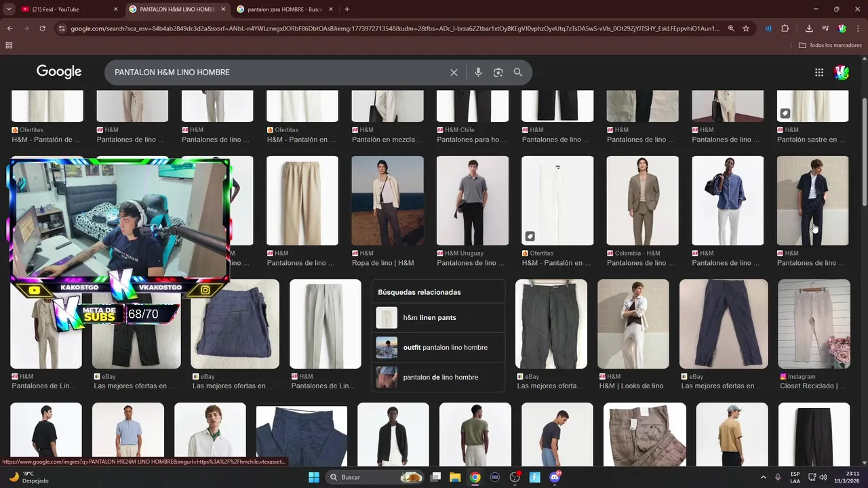868x488 pixels.
Task: Close the Feid - YouTube tab
Action: tap(115, 9)
